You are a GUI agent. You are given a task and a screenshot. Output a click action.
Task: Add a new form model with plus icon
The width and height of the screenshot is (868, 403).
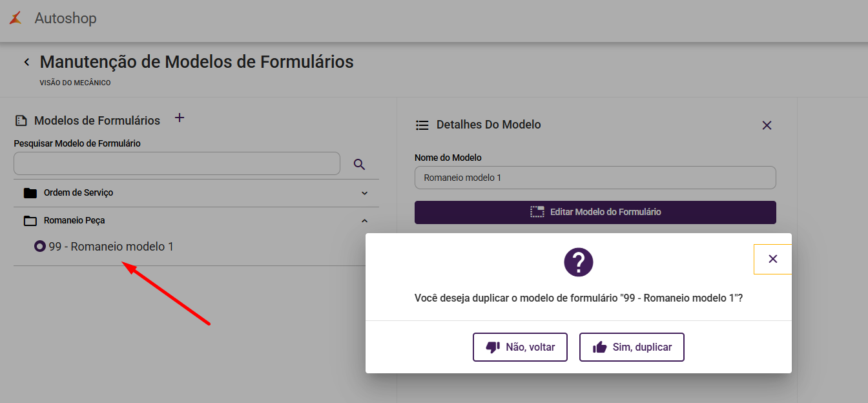180,118
